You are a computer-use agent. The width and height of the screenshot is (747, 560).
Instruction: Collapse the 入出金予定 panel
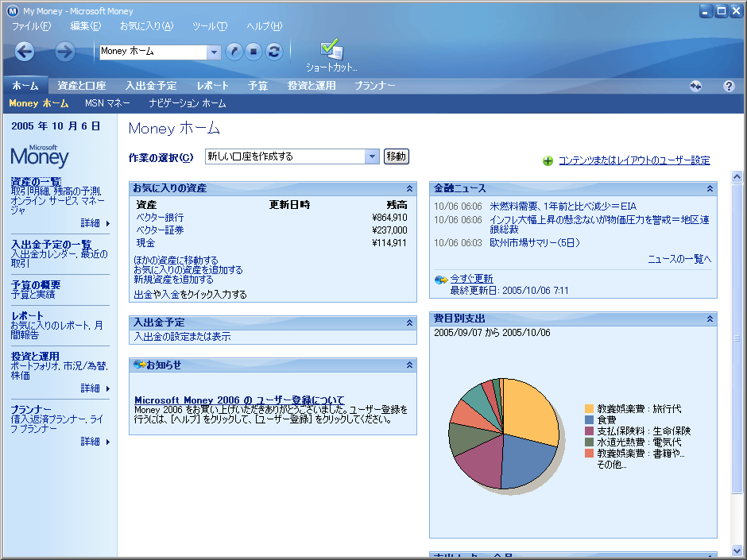point(409,322)
